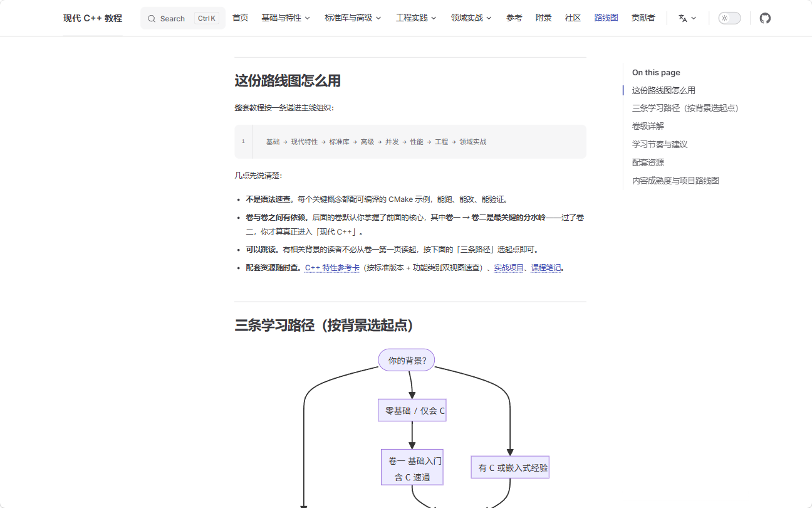This screenshot has width=812, height=508.
Task: Go to 首页 in the navbar
Action: pyautogui.click(x=241, y=18)
